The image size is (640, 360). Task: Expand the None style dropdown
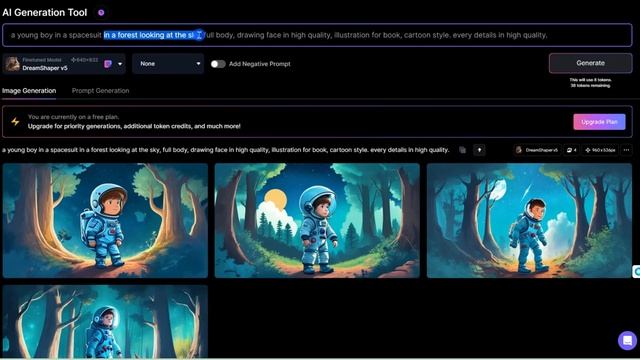(168, 64)
